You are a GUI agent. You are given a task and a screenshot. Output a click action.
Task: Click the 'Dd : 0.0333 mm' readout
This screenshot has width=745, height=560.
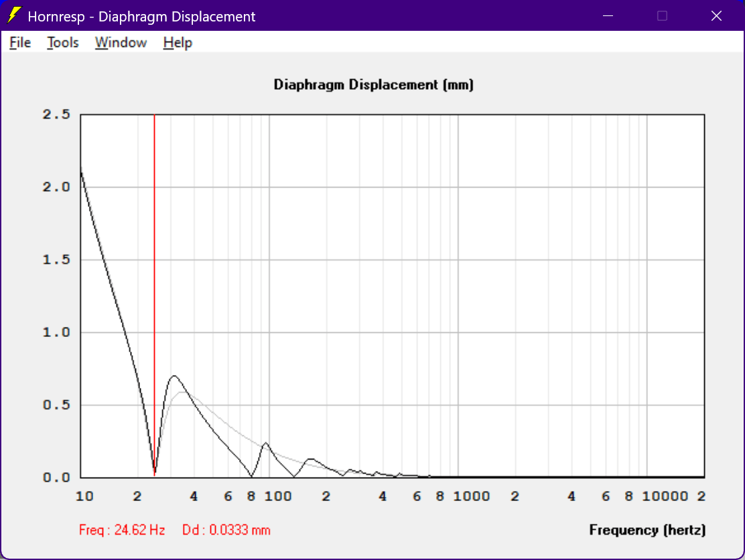[x=226, y=530]
